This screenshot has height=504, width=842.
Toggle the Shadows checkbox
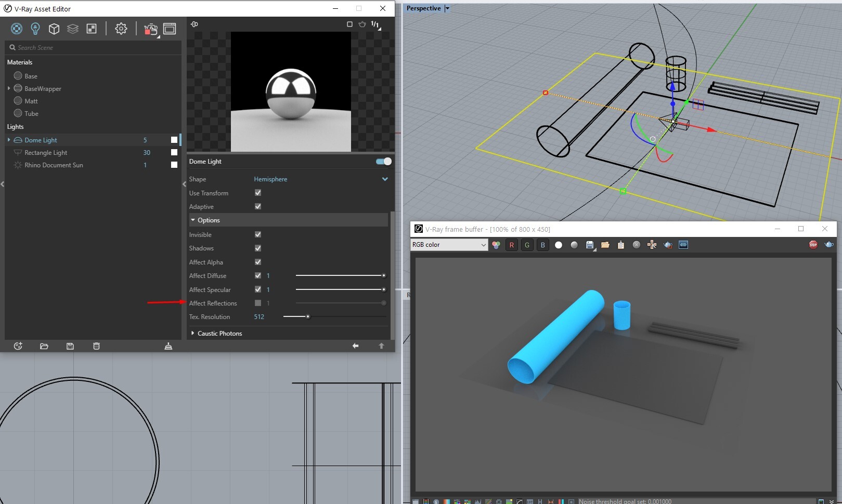[x=258, y=248]
